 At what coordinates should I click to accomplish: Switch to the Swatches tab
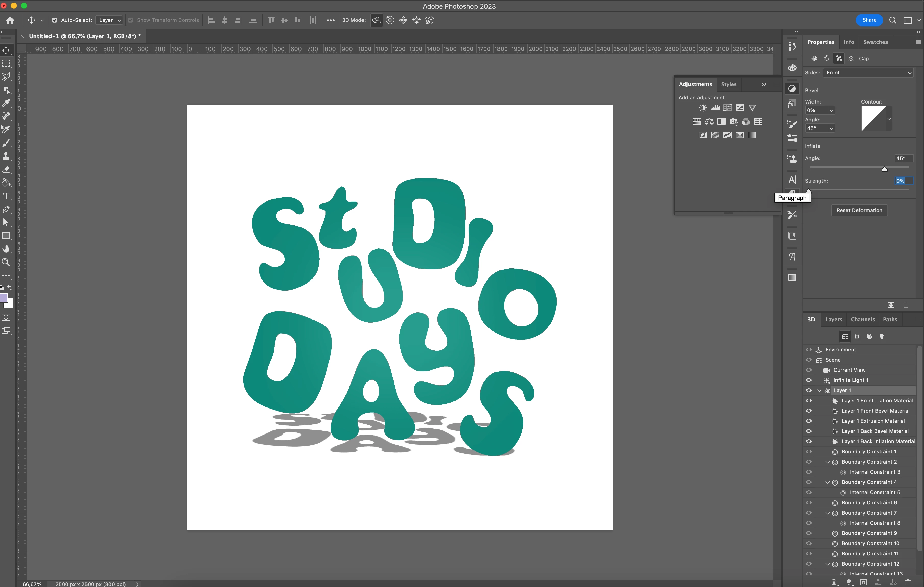click(x=875, y=42)
